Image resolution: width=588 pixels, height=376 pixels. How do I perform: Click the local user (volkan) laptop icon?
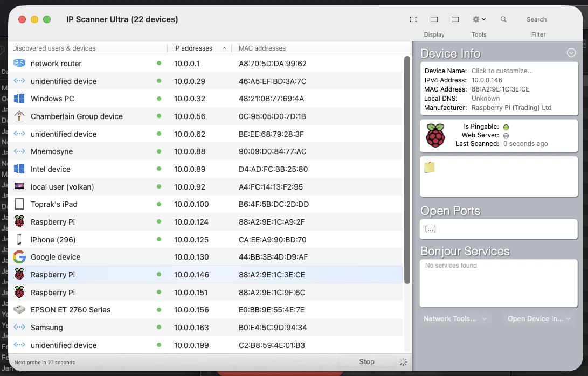point(19,186)
